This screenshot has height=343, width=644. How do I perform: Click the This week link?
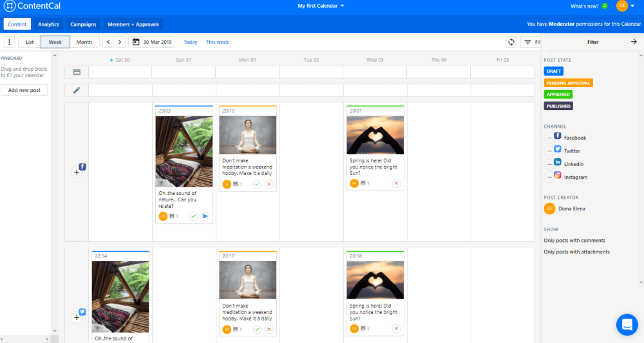pyautogui.click(x=217, y=42)
